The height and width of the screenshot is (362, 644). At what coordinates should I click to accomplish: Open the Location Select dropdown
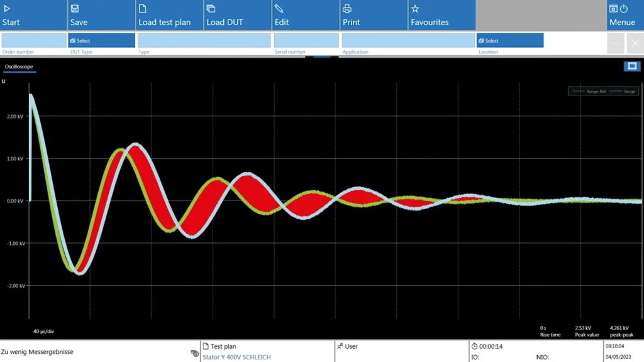pyautogui.click(x=509, y=40)
